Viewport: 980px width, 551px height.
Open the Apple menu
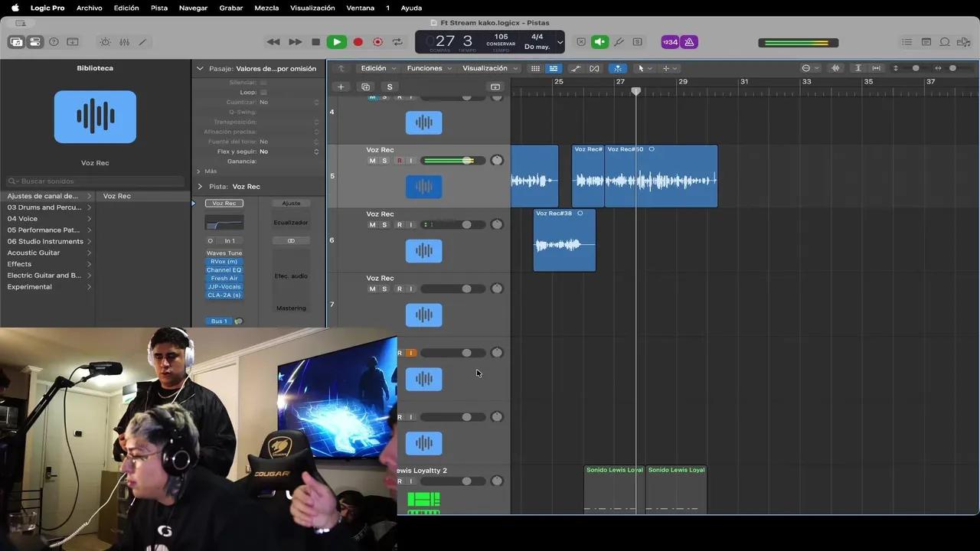[x=15, y=8]
